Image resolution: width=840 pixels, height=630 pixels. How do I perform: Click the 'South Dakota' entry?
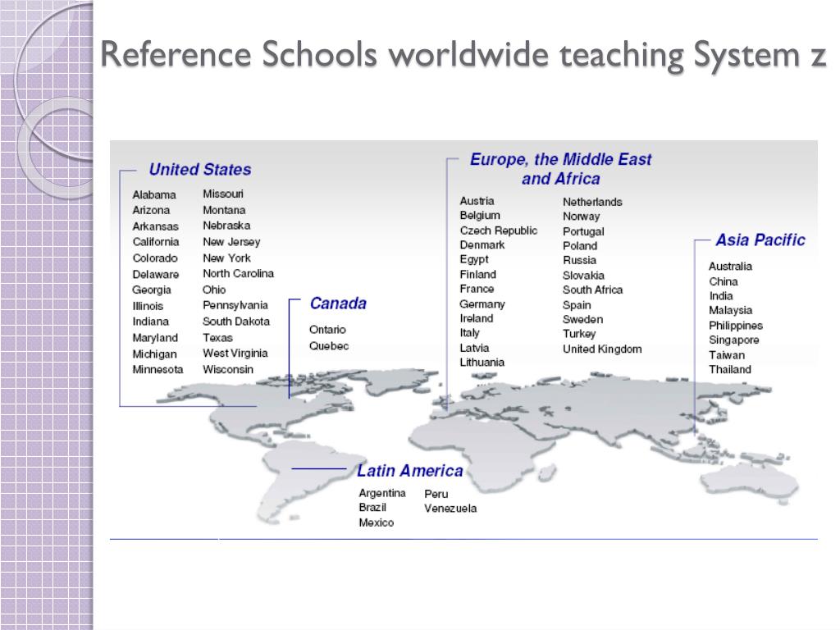coord(236,322)
